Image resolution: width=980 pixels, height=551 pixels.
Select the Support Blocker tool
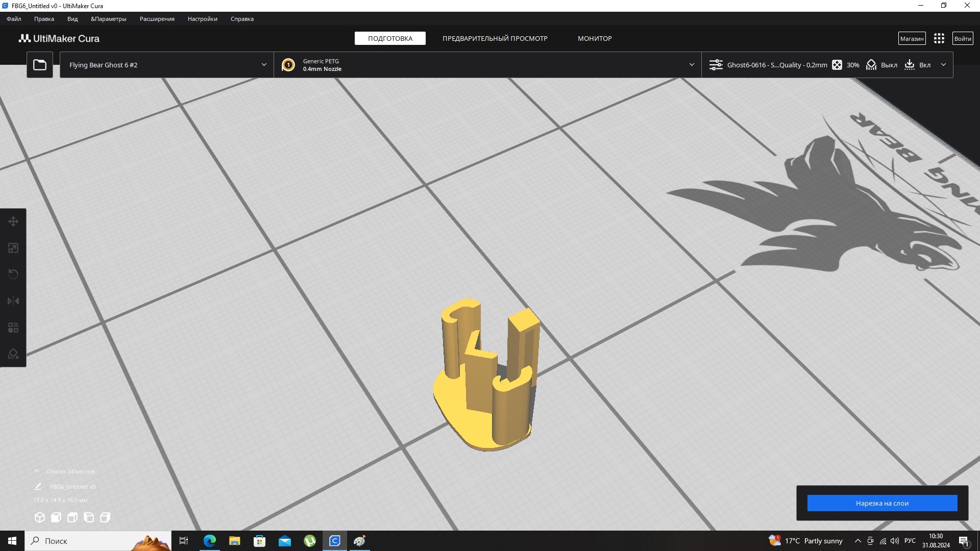13,354
